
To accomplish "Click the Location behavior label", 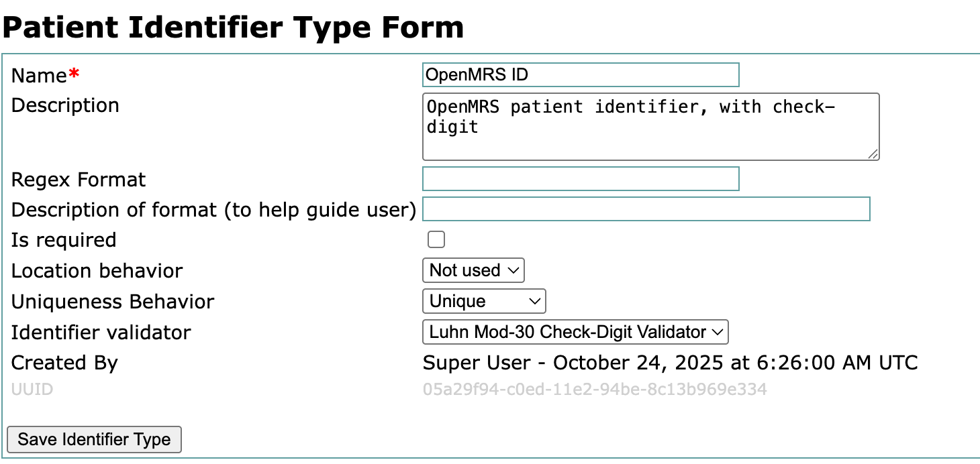I will [97, 271].
